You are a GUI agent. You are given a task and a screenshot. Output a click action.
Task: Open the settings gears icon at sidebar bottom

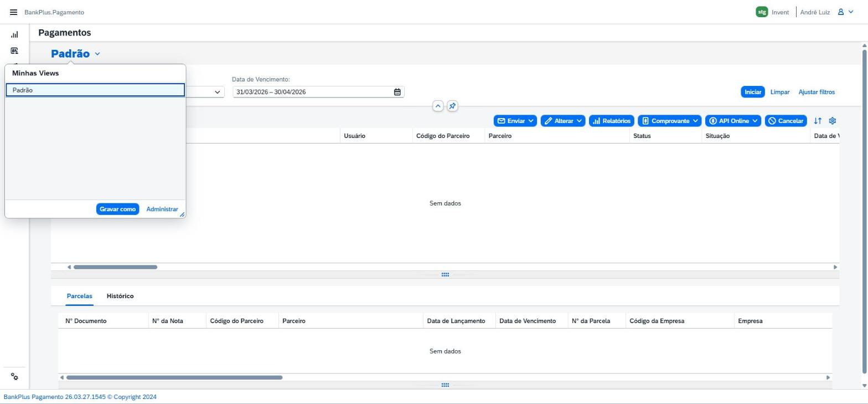(14, 377)
